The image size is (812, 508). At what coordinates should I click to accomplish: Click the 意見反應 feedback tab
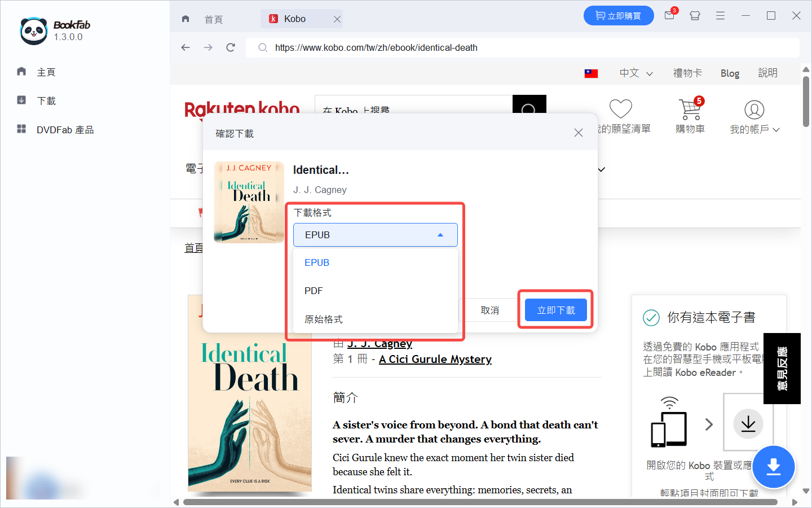click(x=782, y=369)
